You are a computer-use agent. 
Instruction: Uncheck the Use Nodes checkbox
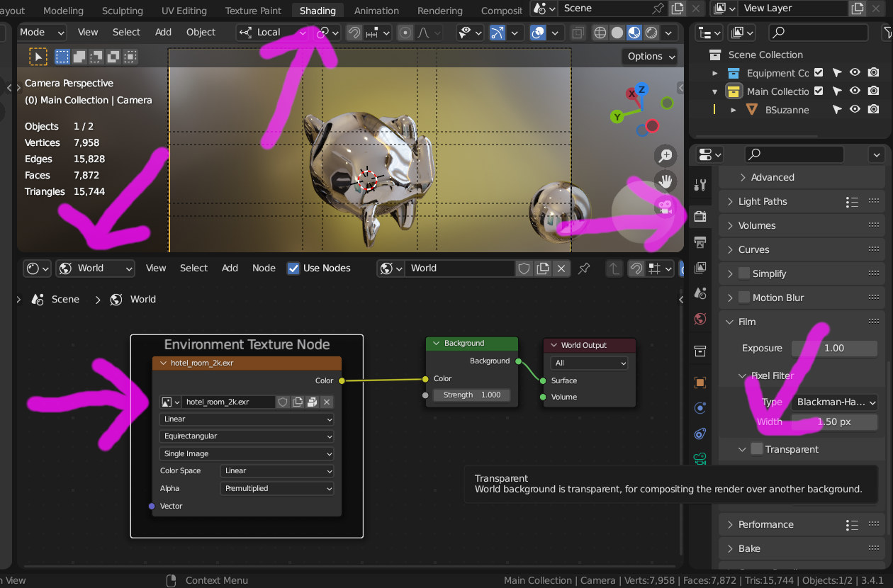(x=293, y=268)
